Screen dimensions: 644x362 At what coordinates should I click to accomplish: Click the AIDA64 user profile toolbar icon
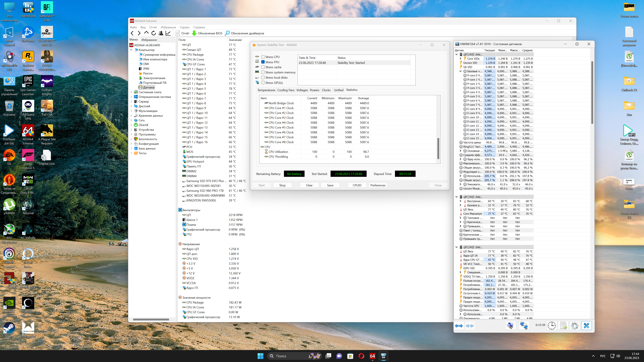pyautogui.click(x=161, y=33)
